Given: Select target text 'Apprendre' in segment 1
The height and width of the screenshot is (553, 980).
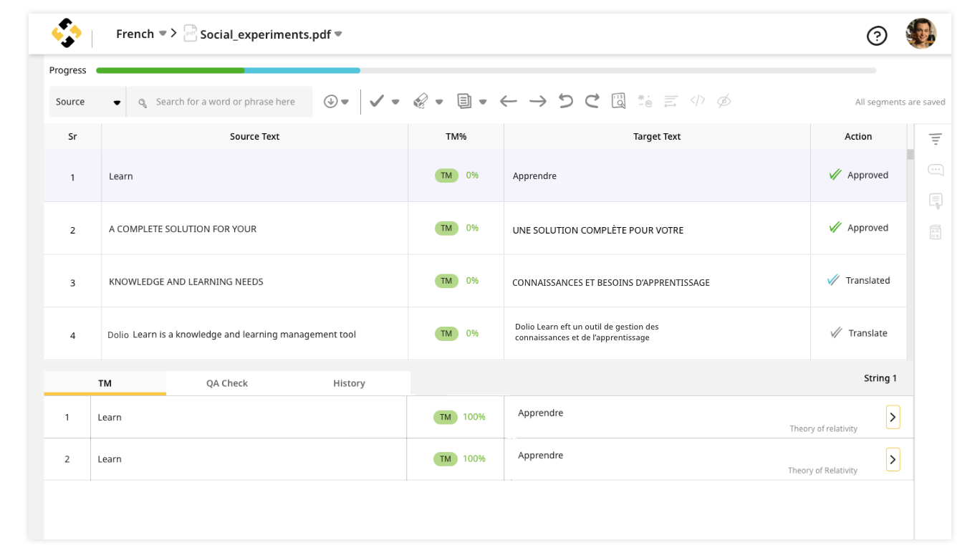Looking at the screenshot, I should [x=534, y=175].
